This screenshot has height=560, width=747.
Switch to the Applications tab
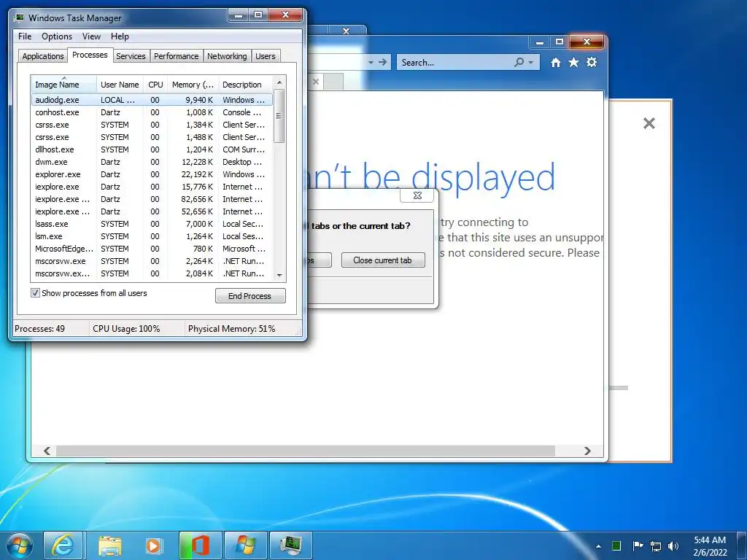point(43,55)
